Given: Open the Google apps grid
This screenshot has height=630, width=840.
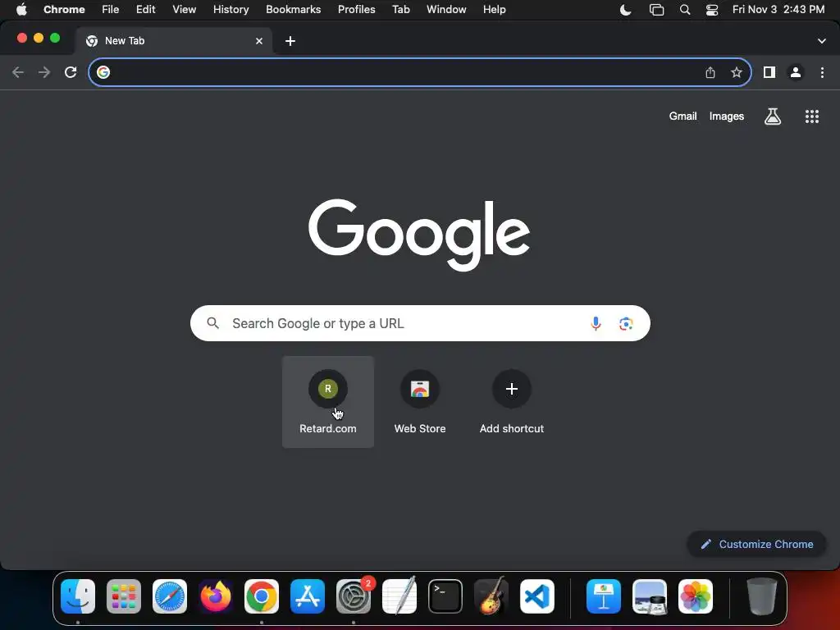Looking at the screenshot, I should coord(812,116).
